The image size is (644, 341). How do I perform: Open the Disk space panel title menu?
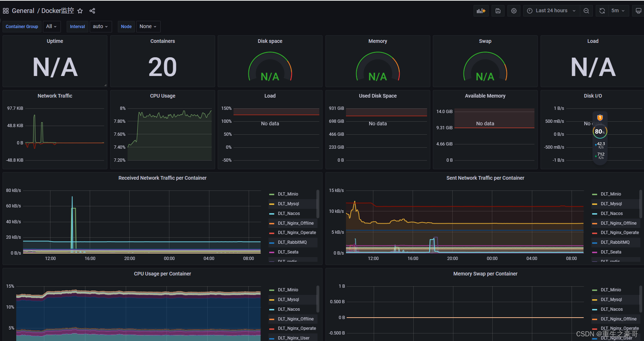(270, 41)
